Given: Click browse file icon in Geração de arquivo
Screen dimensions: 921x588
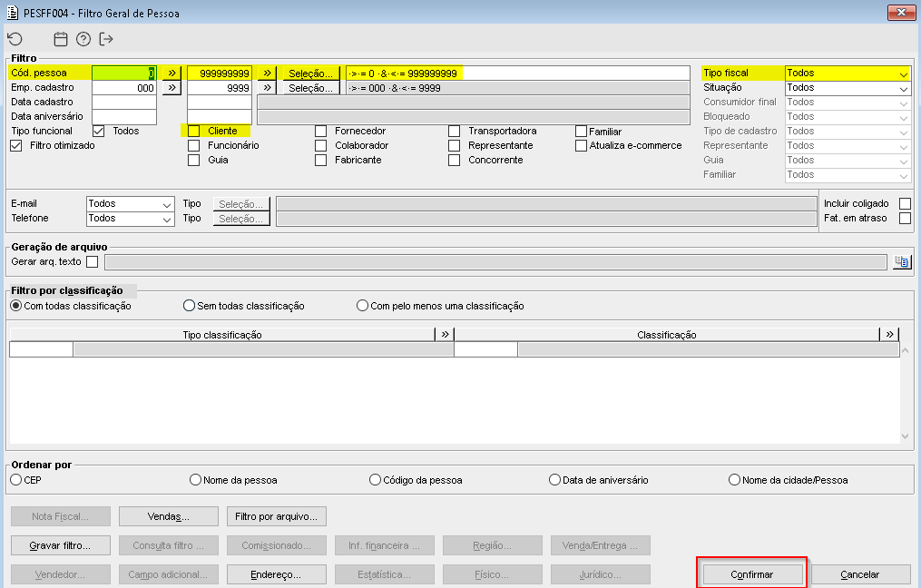Looking at the screenshot, I should [902, 261].
